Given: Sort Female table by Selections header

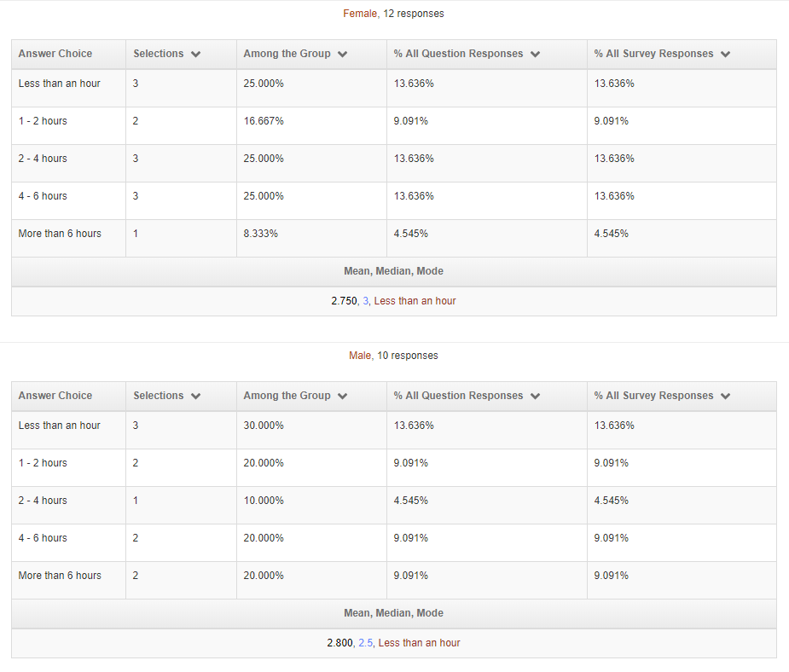Looking at the screenshot, I should 159,54.
